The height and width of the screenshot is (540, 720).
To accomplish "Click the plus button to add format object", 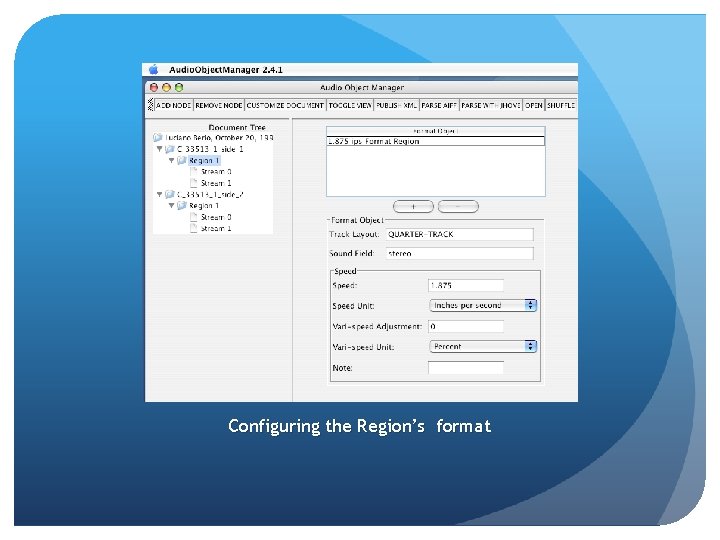I will [x=413, y=207].
